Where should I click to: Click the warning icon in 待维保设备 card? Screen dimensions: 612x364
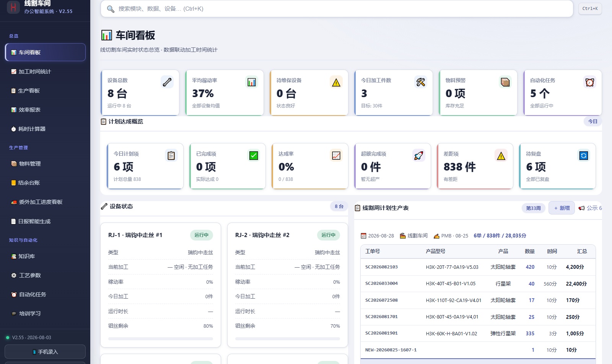336,82
